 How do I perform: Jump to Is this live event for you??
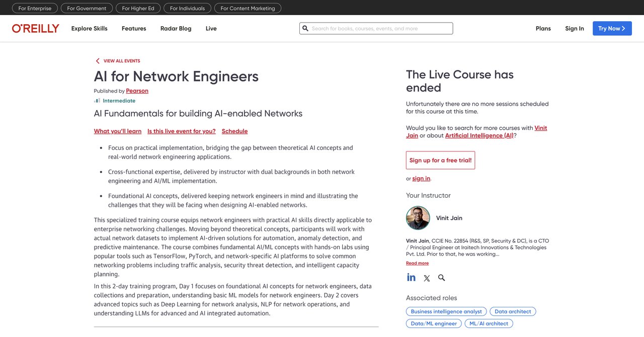pos(182,131)
